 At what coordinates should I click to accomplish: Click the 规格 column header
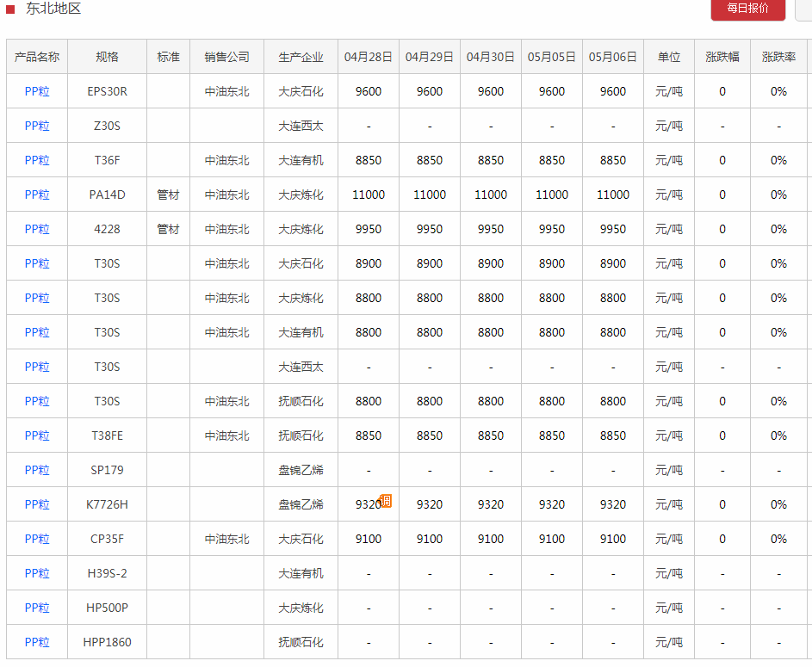point(107,57)
